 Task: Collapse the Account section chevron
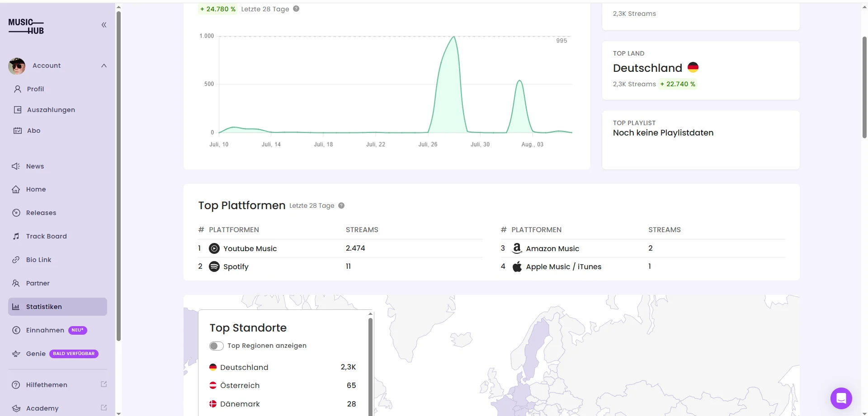[x=104, y=65]
